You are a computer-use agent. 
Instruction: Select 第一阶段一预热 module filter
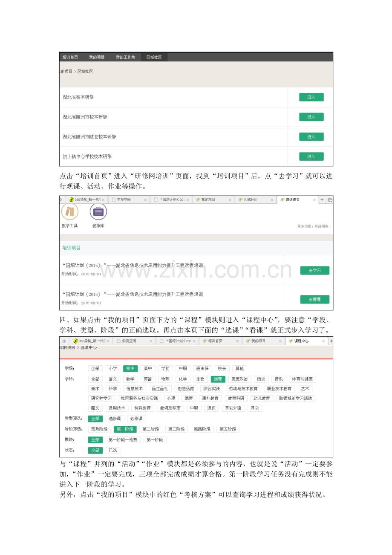point(123,440)
